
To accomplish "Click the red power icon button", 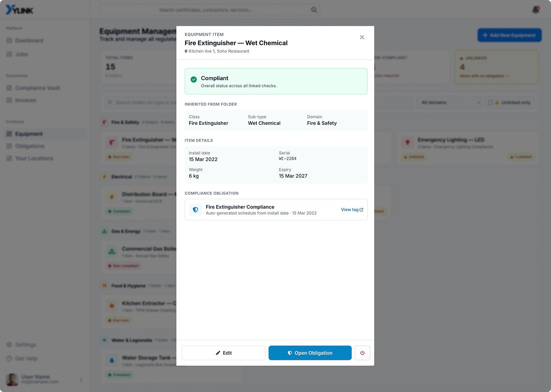I will 362,353.
